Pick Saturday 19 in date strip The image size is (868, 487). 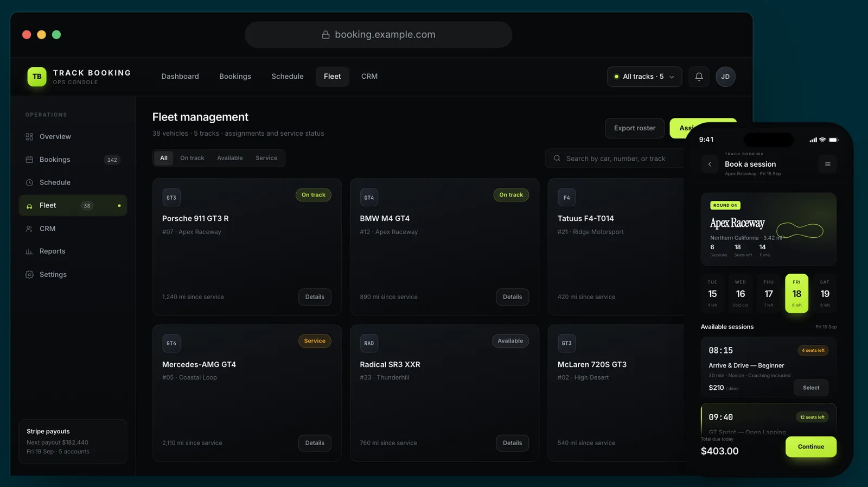(x=825, y=294)
